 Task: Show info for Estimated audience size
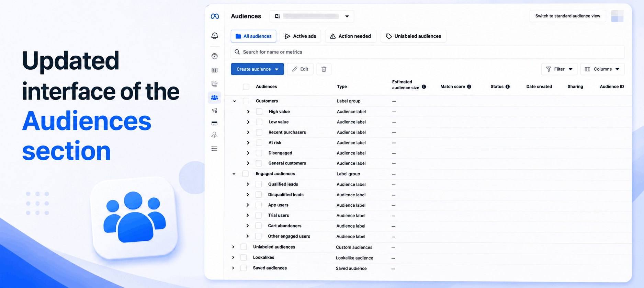pos(424,87)
